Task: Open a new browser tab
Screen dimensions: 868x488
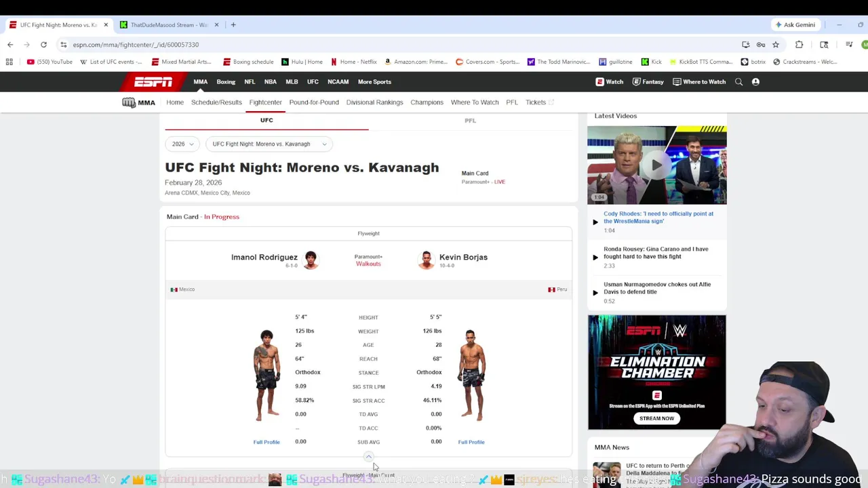Action: [233, 25]
